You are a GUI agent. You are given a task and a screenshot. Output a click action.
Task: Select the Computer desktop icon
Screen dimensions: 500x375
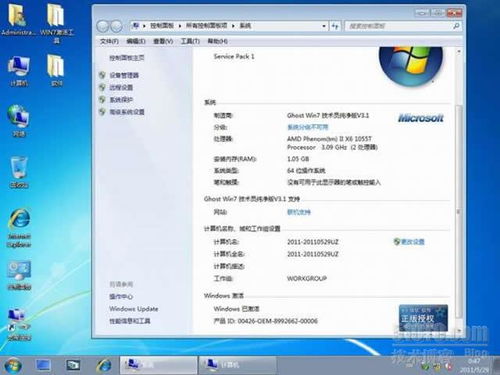click(x=19, y=71)
